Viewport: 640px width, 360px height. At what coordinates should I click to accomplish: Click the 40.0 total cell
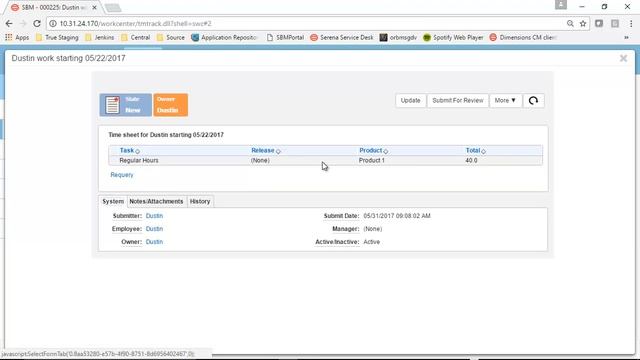tap(471, 160)
